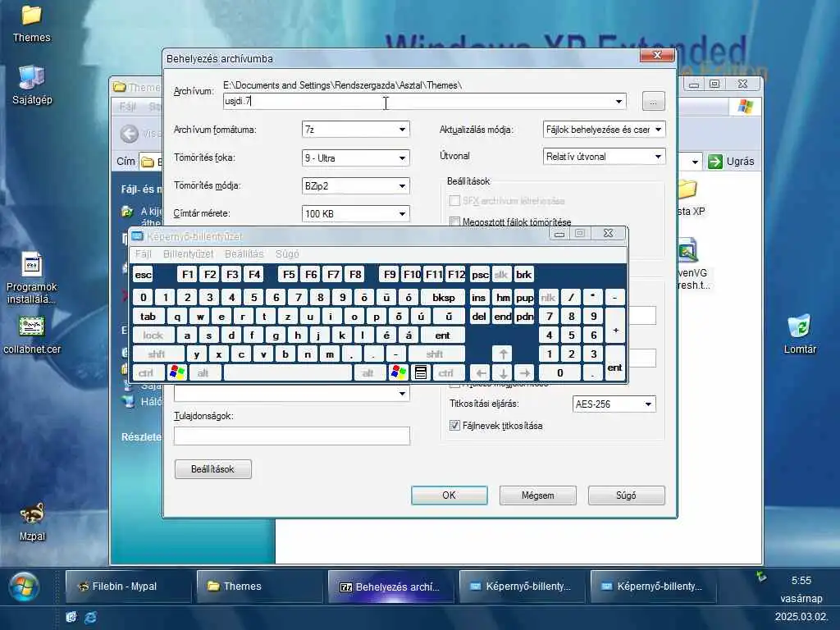Image resolution: width=840 pixels, height=630 pixels.
Task: Toggle right shft key on on-screen keyboard
Action: [435, 354]
